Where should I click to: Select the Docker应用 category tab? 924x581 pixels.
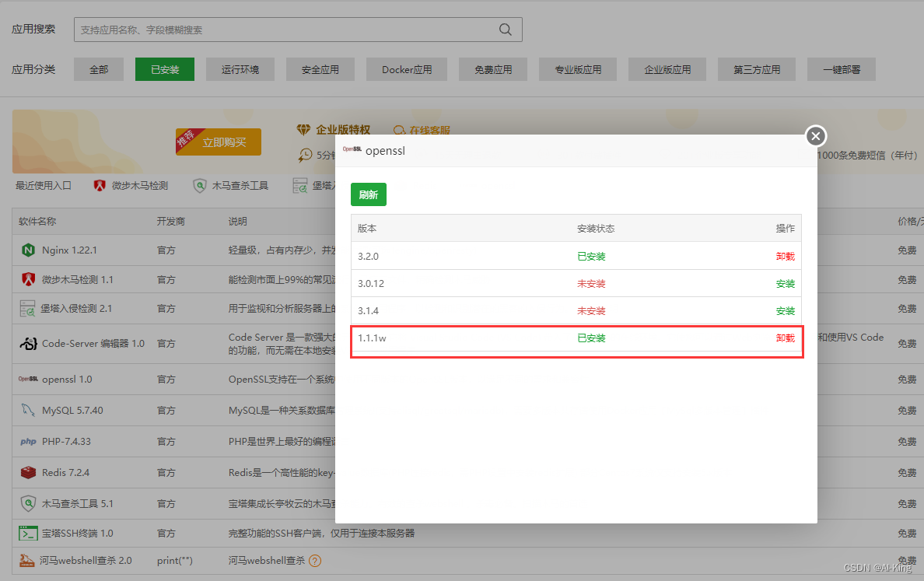(x=407, y=69)
